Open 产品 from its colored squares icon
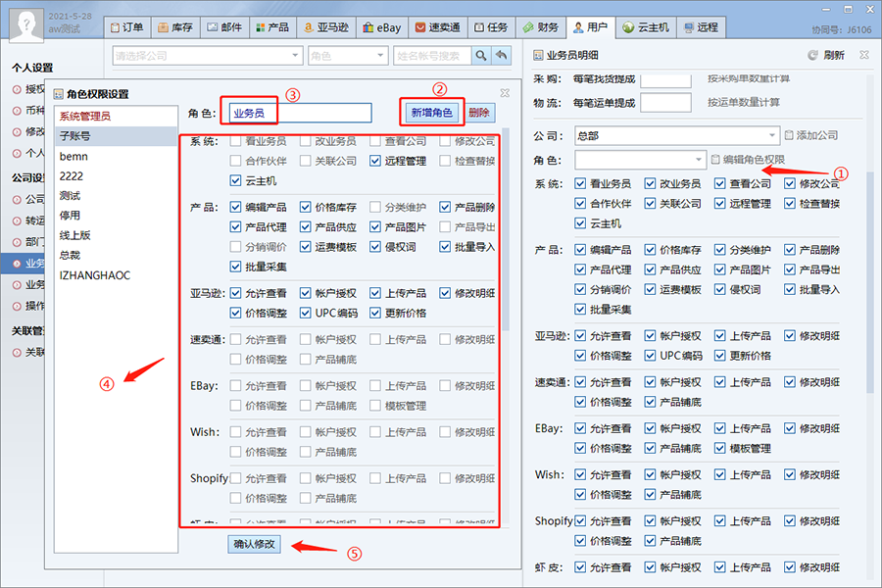Viewport: 882px width, 588px height. coord(261,27)
